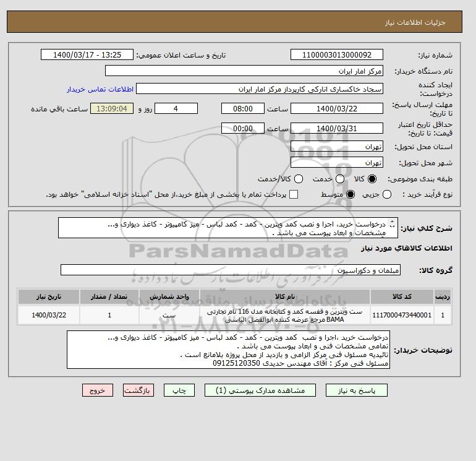This screenshot has width=476, height=461.
Task: Click the تعداد / مقدار column header
Action: click(x=109, y=296)
